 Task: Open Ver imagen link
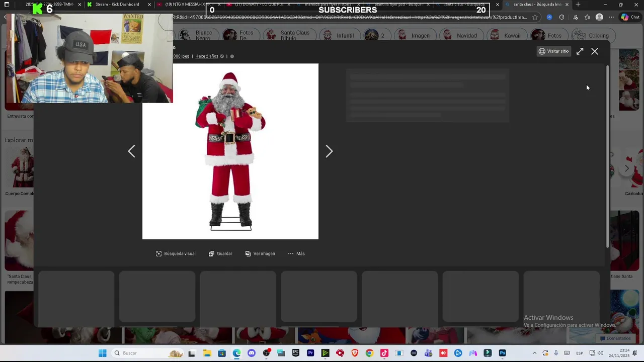pos(260,254)
